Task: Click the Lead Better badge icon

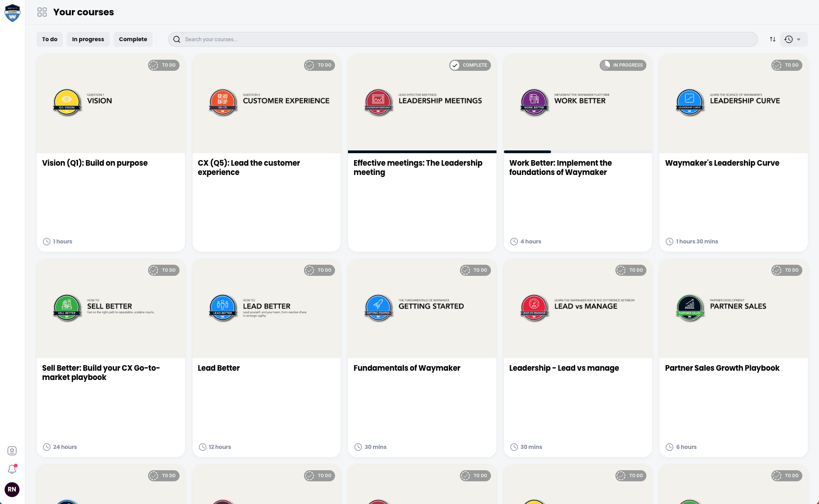Action: 223,308
